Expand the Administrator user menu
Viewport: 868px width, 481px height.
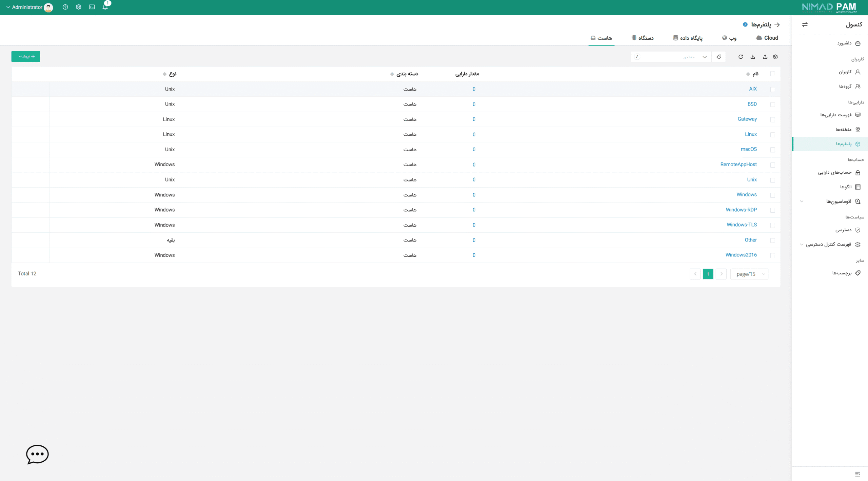[x=27, y=7]
